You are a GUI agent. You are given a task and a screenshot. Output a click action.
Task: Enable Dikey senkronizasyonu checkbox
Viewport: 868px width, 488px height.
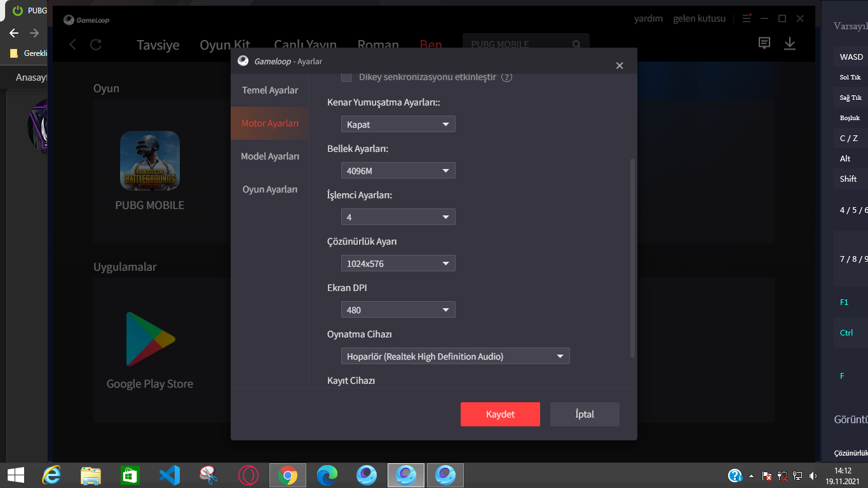click(346, 78)
